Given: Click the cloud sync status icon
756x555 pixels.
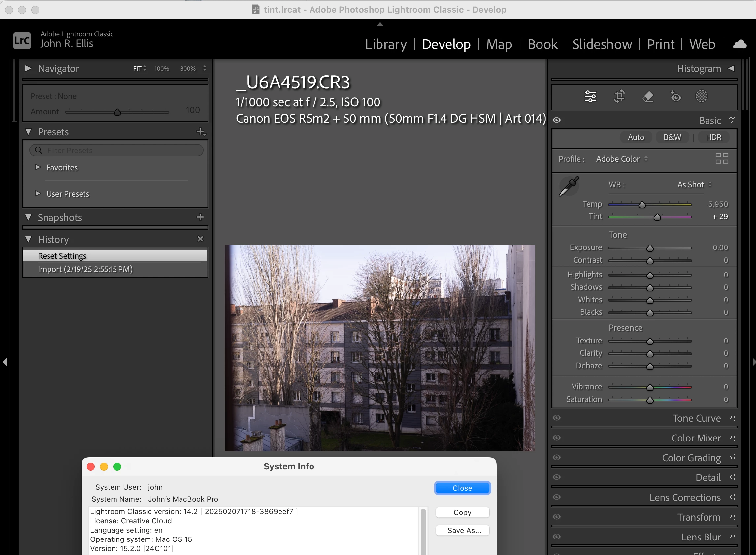Looking at the screenshot, I should tap(740, 44).
